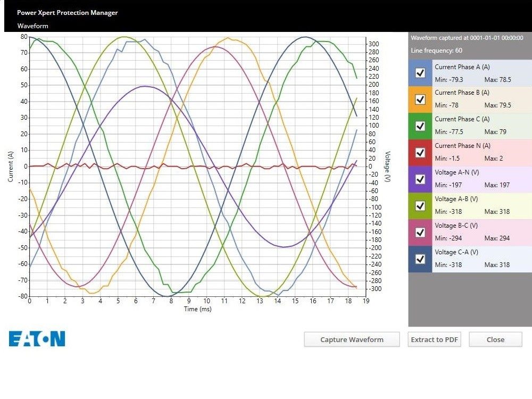This screenshot has height=399, width=532.
Task: Click the Current Phase A legend label
Action: (462, 67)
